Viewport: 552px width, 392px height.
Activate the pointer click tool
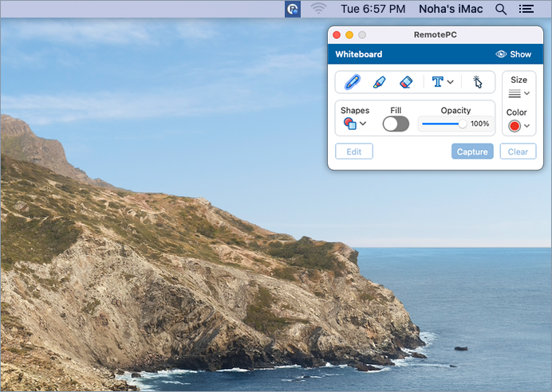tap(478, 82)
